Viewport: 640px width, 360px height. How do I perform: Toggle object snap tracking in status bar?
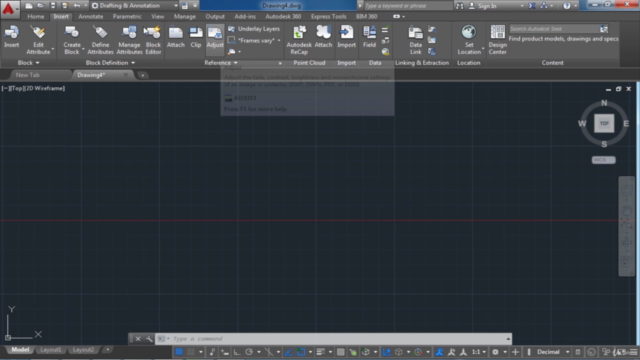pos(289,352)
